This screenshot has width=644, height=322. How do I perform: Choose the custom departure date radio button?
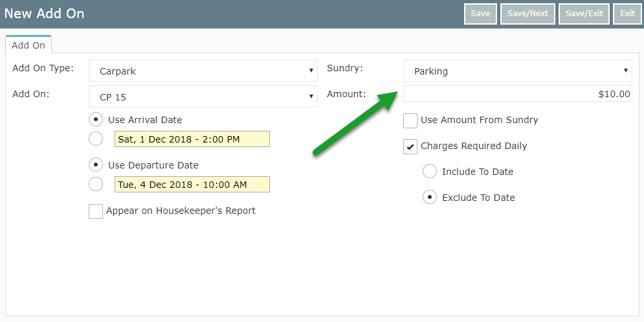click(96, 184)
